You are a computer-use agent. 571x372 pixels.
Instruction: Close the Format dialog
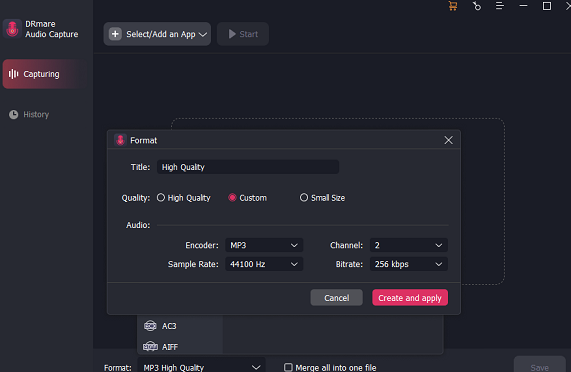[x=448, y=140]
